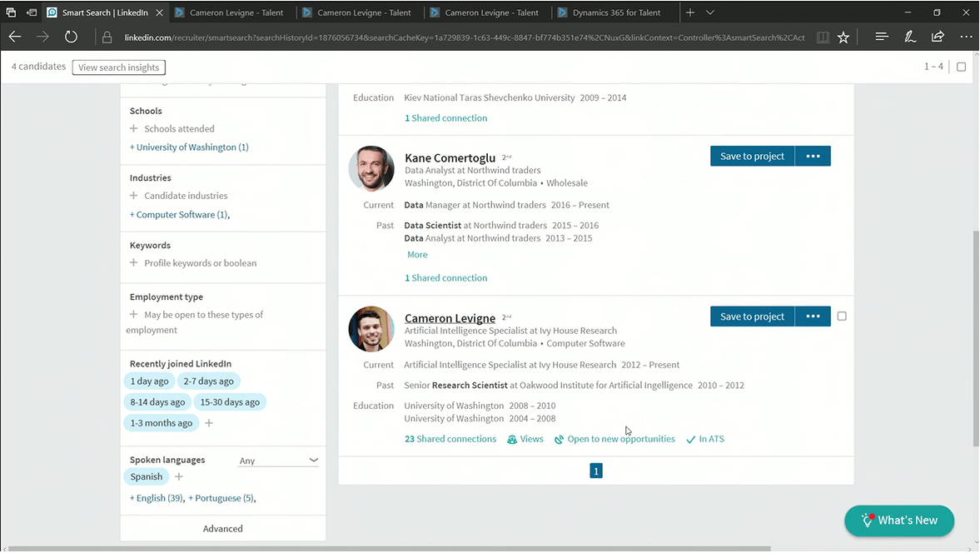Go back in browser history
The width and height of the screenshot is (980, 553).
15,37
